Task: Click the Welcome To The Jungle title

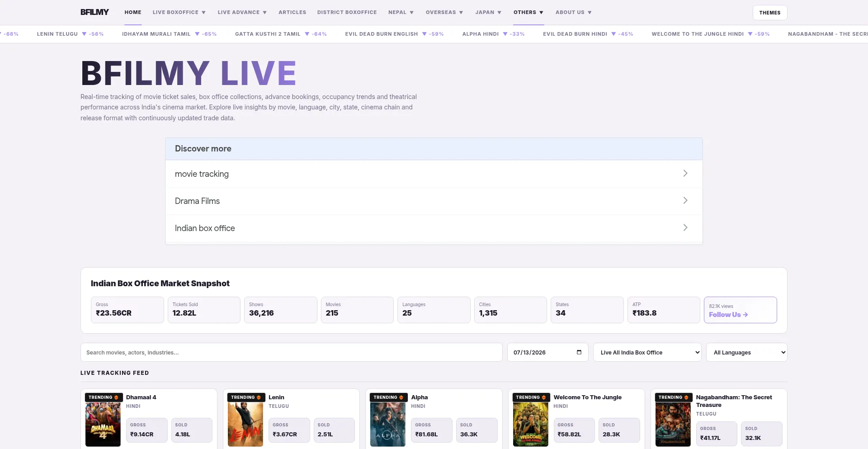Action: click(587, 397)
